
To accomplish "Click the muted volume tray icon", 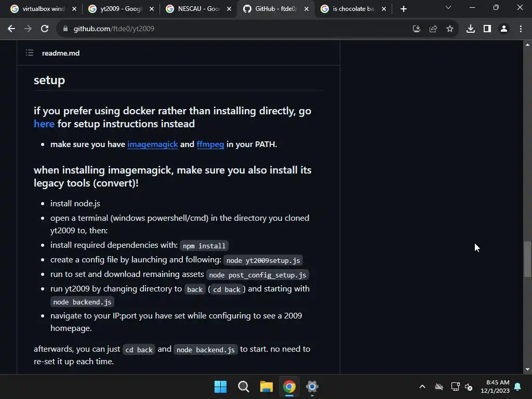I will [469, 387].
